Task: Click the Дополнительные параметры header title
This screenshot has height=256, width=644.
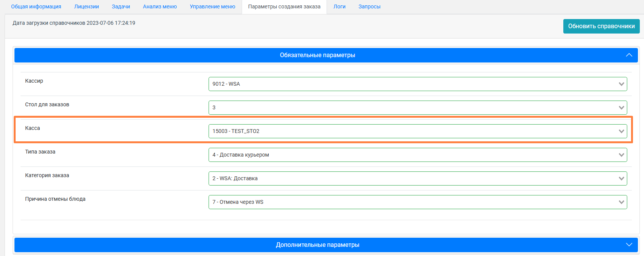Action: [317, 245]
